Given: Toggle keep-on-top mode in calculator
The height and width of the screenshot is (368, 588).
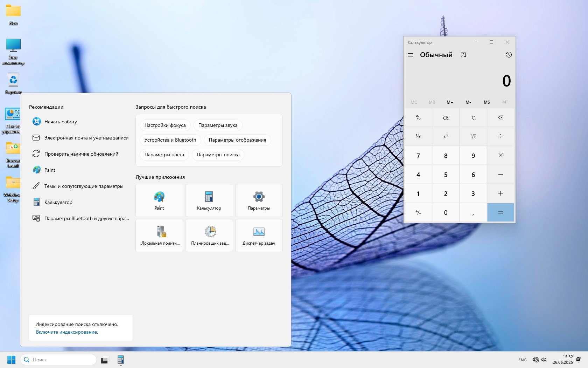Looking at the screenshot, I should [x=463, y=55].
